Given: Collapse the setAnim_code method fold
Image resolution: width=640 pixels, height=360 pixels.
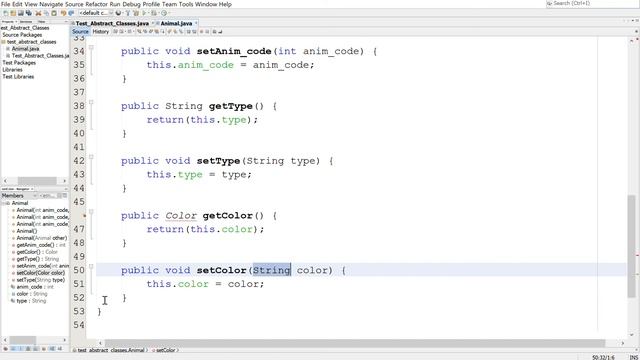Looking at the screenshot, I should pos(91,47).
